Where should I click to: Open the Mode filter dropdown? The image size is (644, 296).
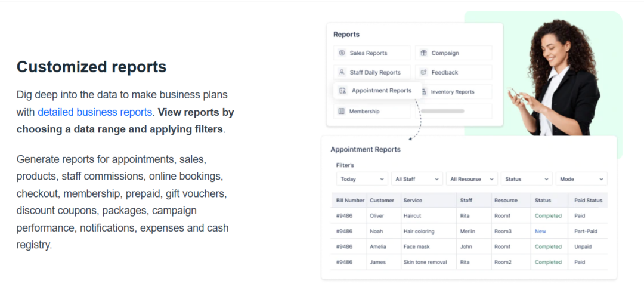tap(581, 179)
